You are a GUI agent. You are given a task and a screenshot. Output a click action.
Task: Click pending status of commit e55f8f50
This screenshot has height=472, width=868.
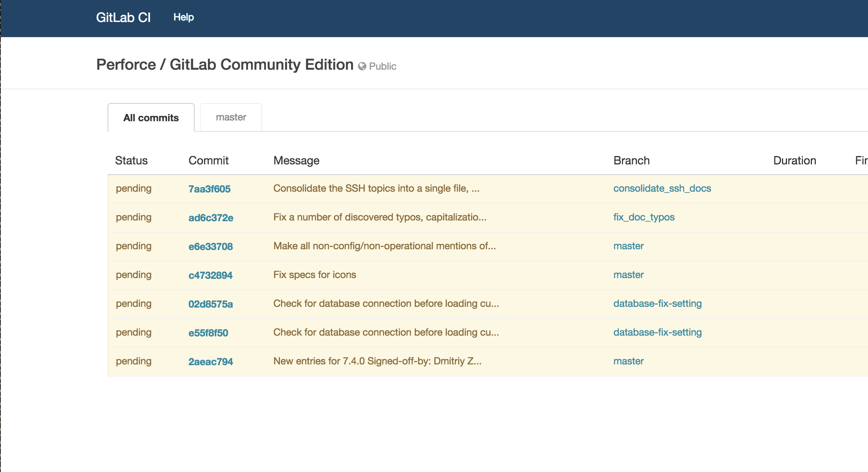point(134,333)
